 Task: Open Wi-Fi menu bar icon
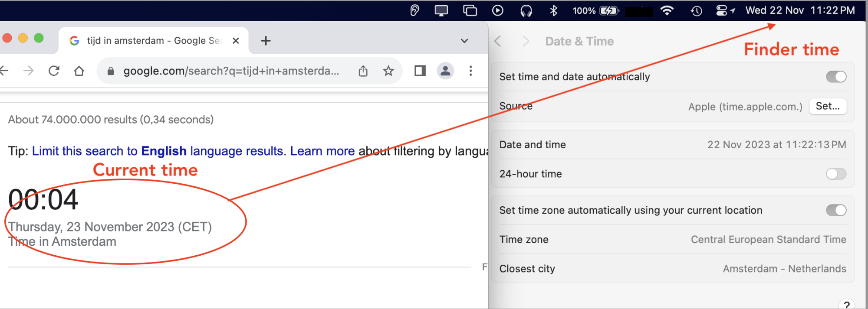coord(667,10)
